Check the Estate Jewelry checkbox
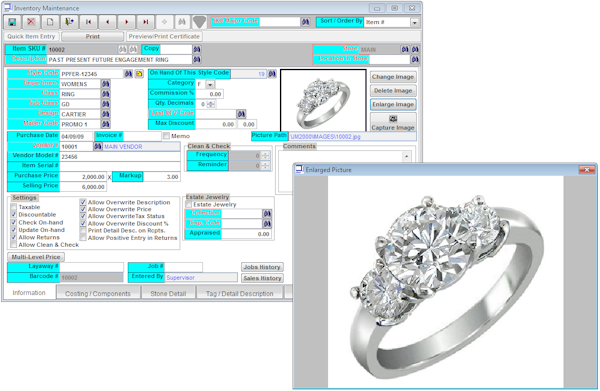This screenshot has width=600, height=391. pyautogui.click(x=189, y=205)
